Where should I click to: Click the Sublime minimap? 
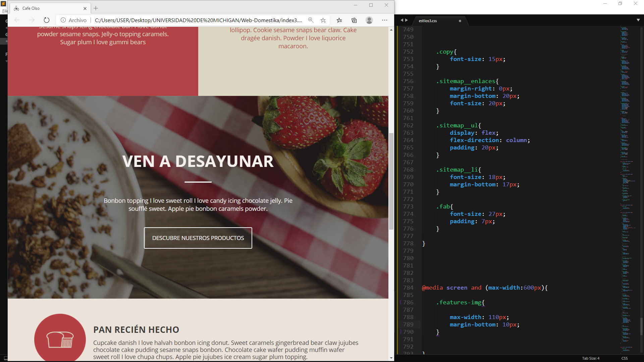(x=628, y=189)
